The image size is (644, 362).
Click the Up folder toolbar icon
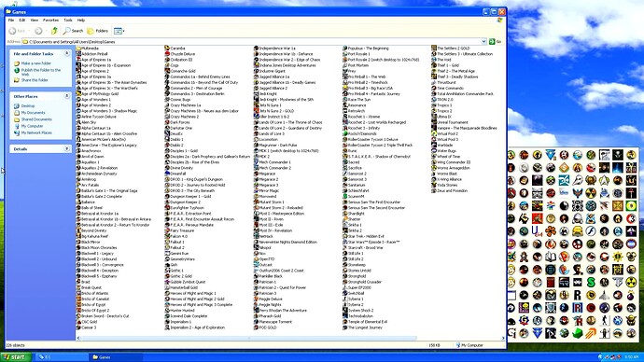coord(54,31)
